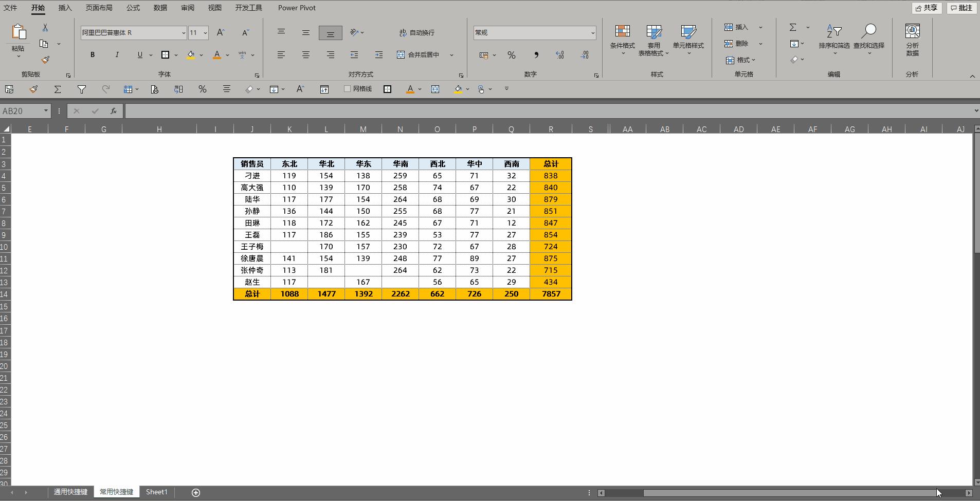Open the font name dropdown
Image resolution: width=980 pixels, height=501 pixels.
[x=184, y=32]
